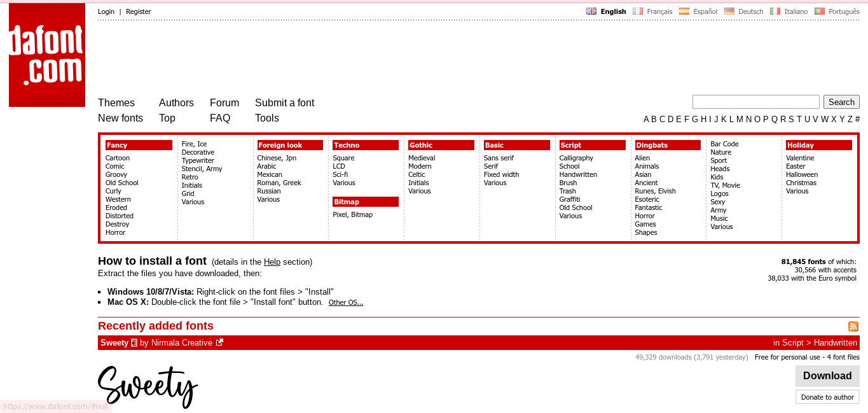This screenshot has height=413, width=868.
Task: Browse fonts starting with letter M
Action: (x=740, y=119)
